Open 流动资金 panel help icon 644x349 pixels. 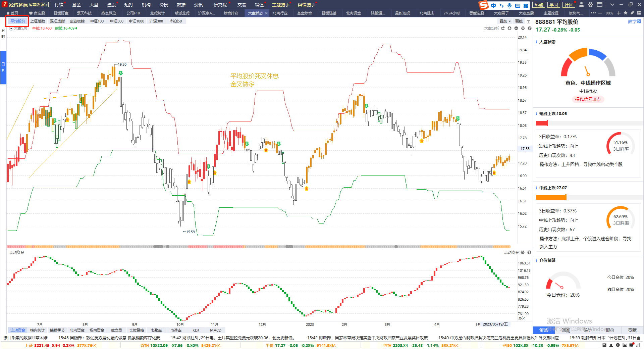pos(529,252)
